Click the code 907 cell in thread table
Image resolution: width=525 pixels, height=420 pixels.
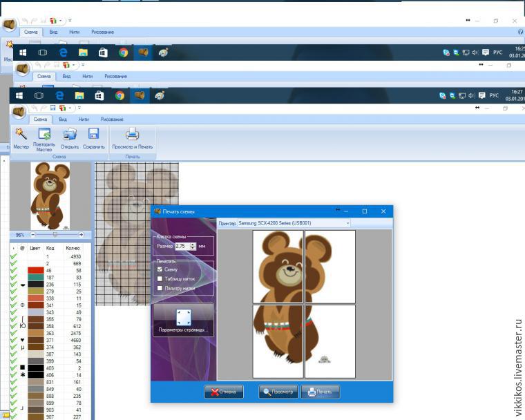[50, 417]
